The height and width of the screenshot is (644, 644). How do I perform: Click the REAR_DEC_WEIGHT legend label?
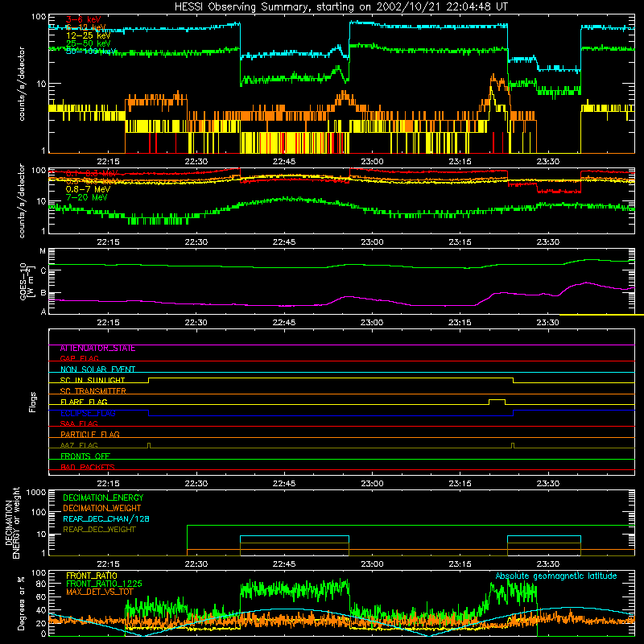pos(99,530)
